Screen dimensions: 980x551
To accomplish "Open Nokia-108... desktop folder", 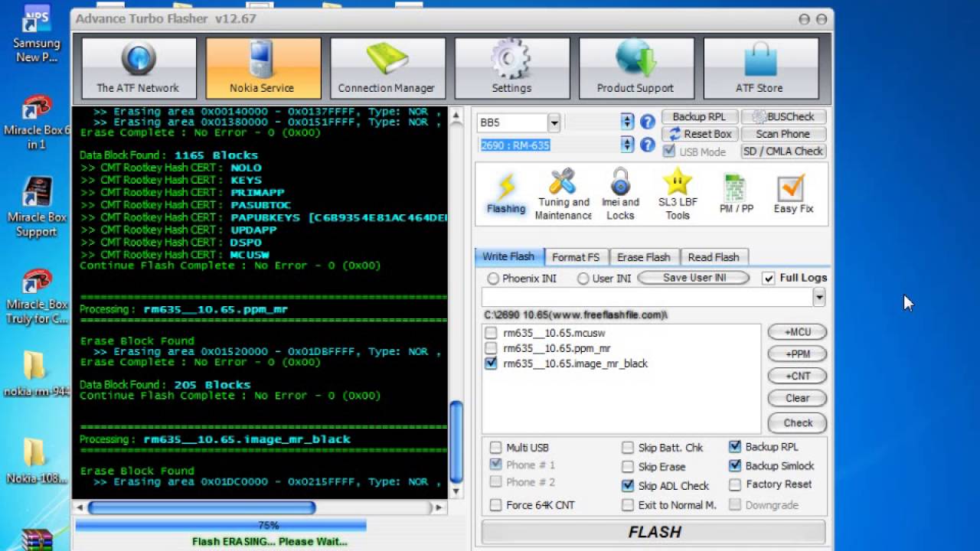I will tap(36, 462).
